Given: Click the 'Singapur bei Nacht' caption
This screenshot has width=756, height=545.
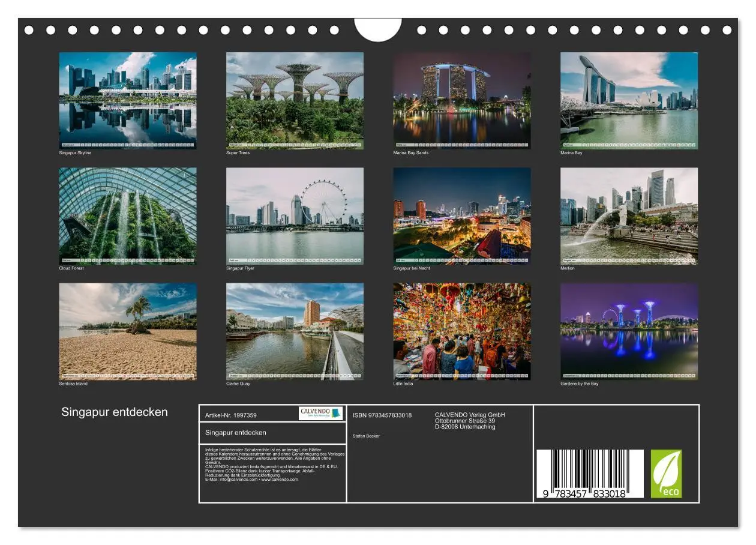Looking at the screenshot, I should coord(412,268).
